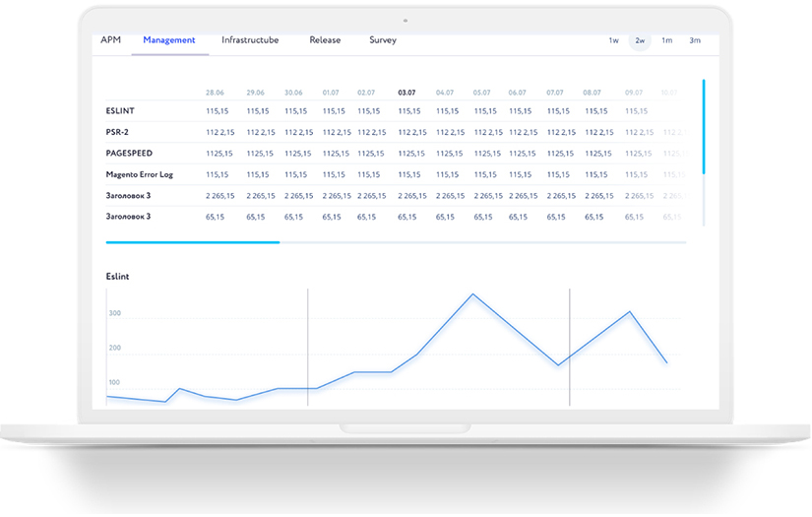Click the highest peak on Eslint chart
812x517 pixels.
coord(473,293)
